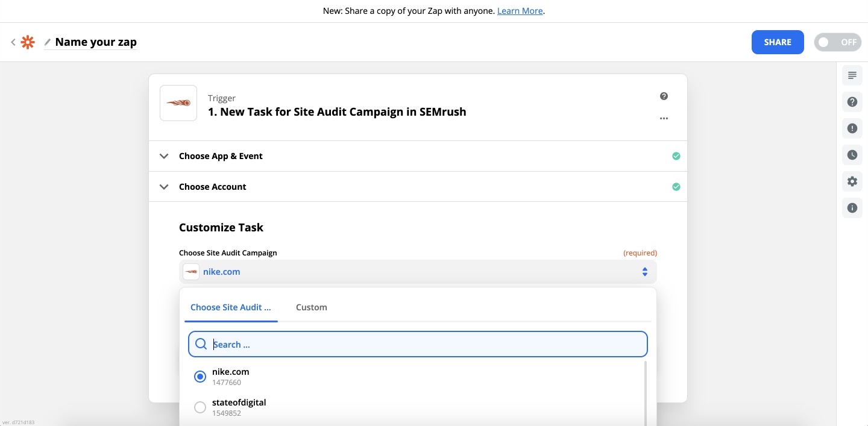Select the nike.com radio option

(x=200, y=377)
